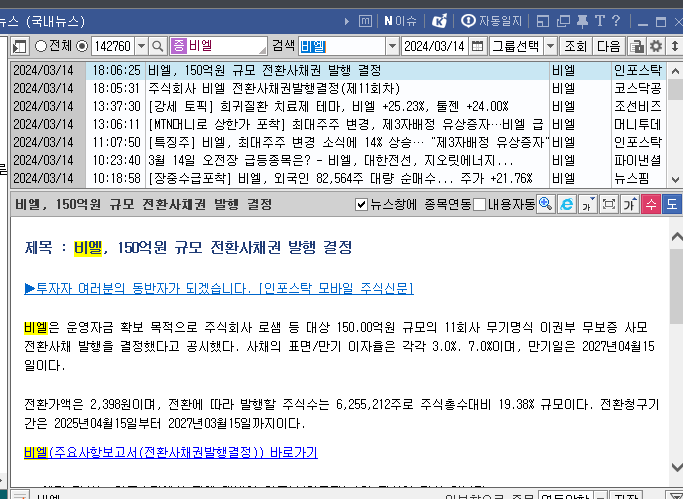Open the N이슈 news issue button
Viewport: 683px width, 499px height.
(400, 20)
